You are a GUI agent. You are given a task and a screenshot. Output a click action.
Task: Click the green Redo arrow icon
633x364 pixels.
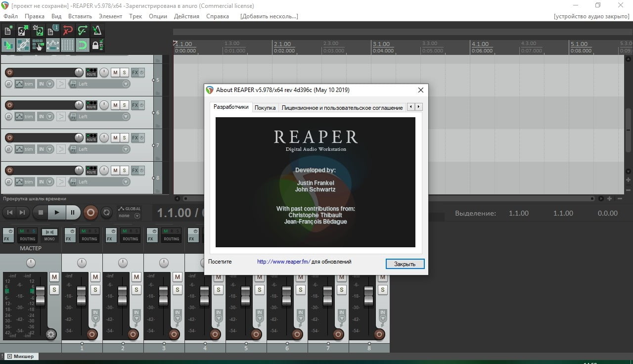coord(83,30)
